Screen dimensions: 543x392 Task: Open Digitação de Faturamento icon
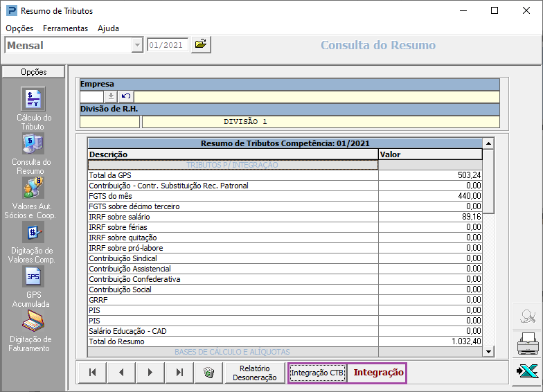33,321
